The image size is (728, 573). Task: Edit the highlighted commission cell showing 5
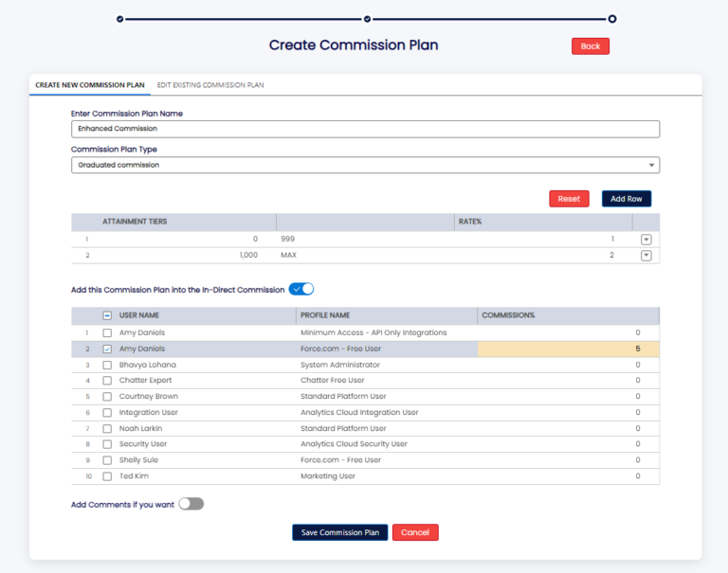click(x=567, y=349)
